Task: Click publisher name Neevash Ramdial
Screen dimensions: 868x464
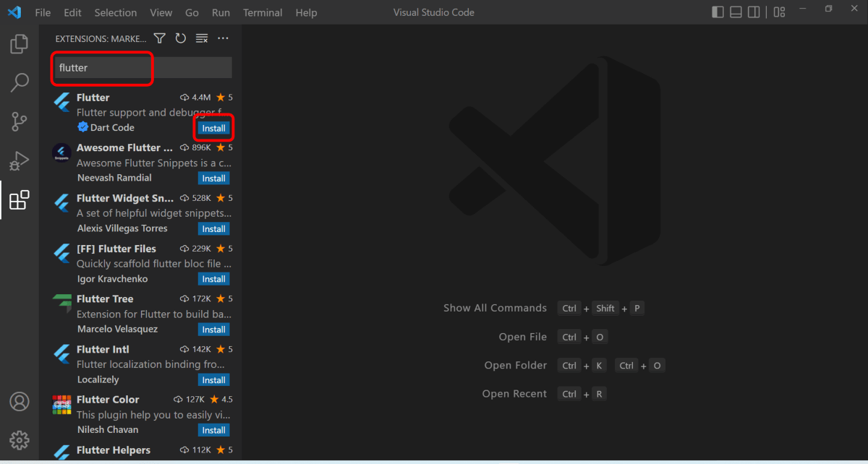Action: (114, 178)
